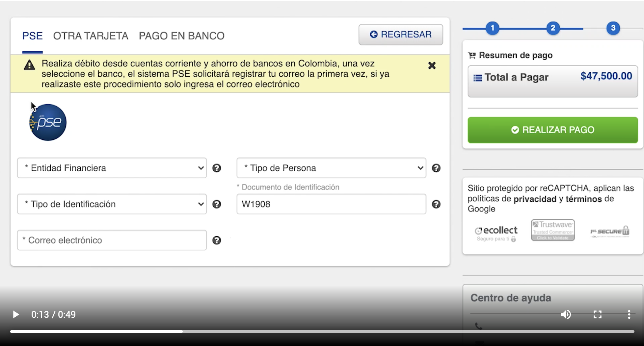Seek along the video progress bar
The height and width of the screenshot is (346, 644).
(322, 332)
